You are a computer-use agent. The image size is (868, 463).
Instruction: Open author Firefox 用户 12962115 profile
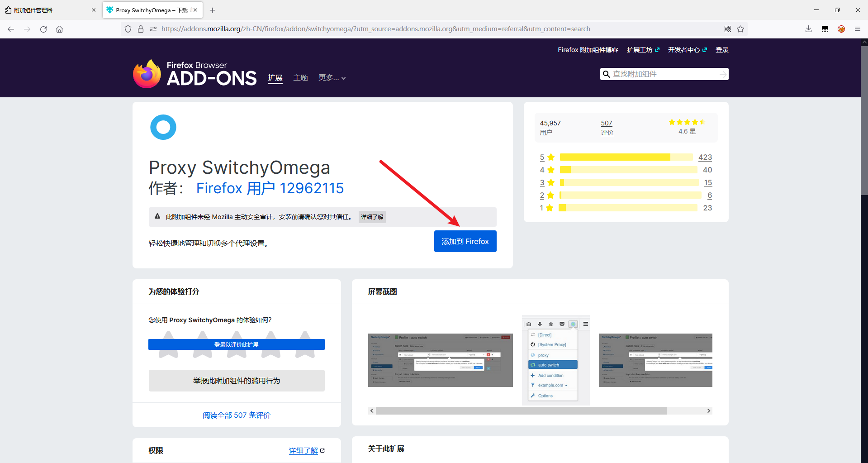pyautogui.click(x=270, y=188)
